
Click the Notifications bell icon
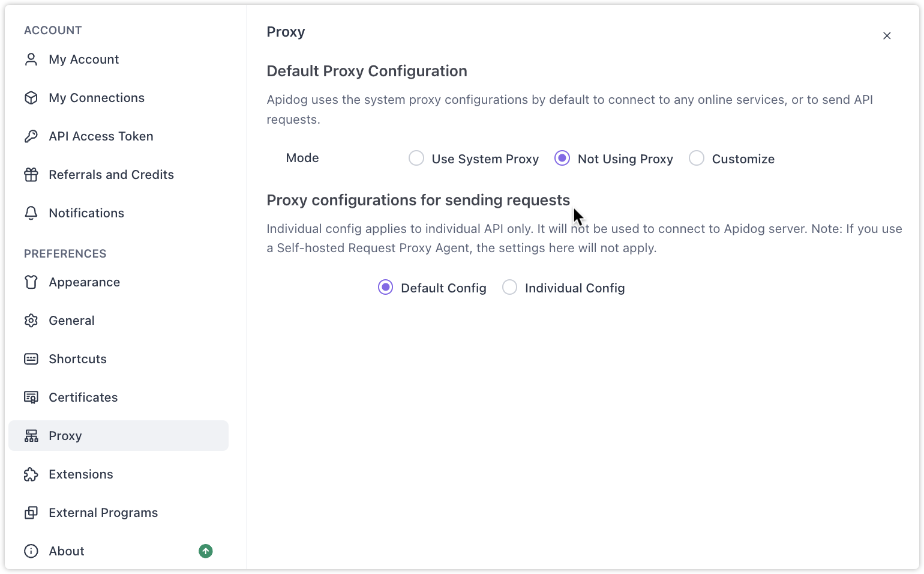pos(31,213)
